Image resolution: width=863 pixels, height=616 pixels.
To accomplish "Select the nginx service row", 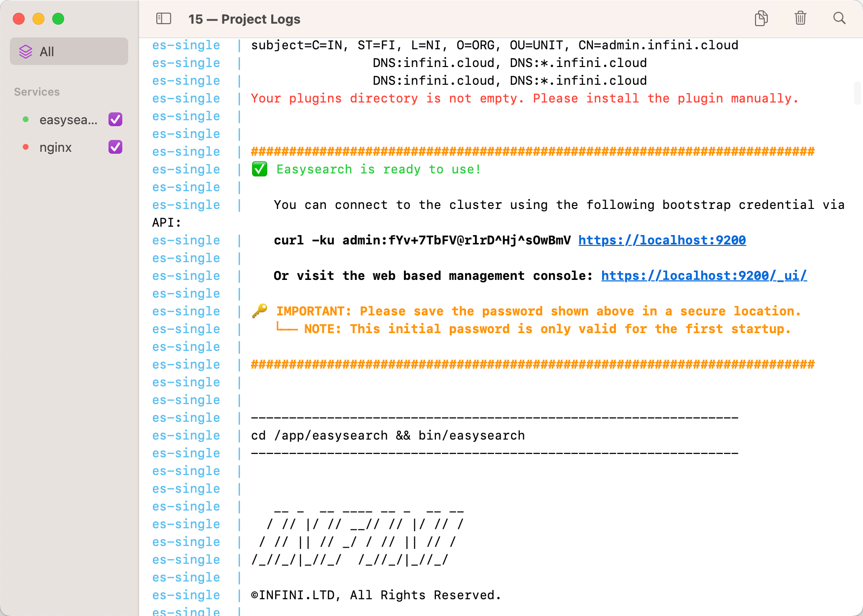I will coord(69,147).
